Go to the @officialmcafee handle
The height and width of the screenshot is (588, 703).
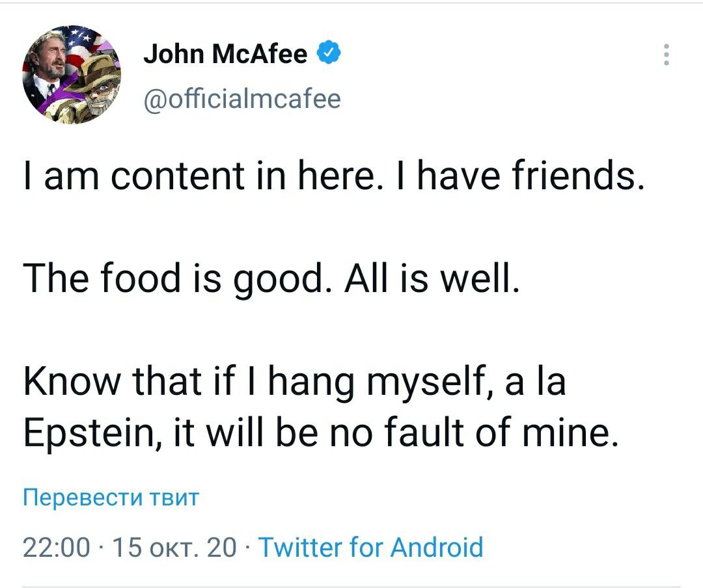pyautogui.click(x=241, y=100)
